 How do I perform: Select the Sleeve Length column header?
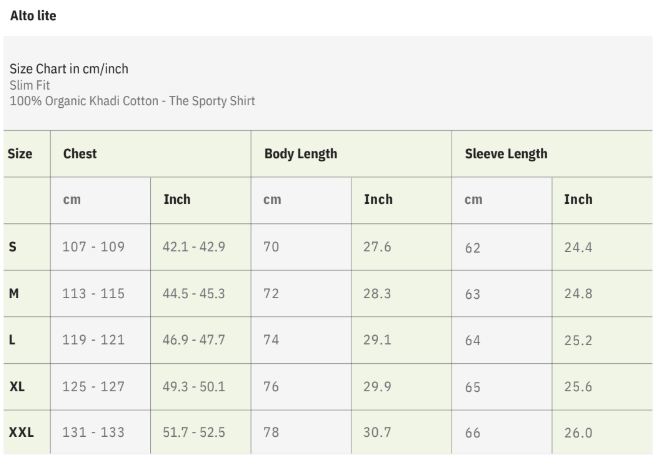click(x=506, y=154)
